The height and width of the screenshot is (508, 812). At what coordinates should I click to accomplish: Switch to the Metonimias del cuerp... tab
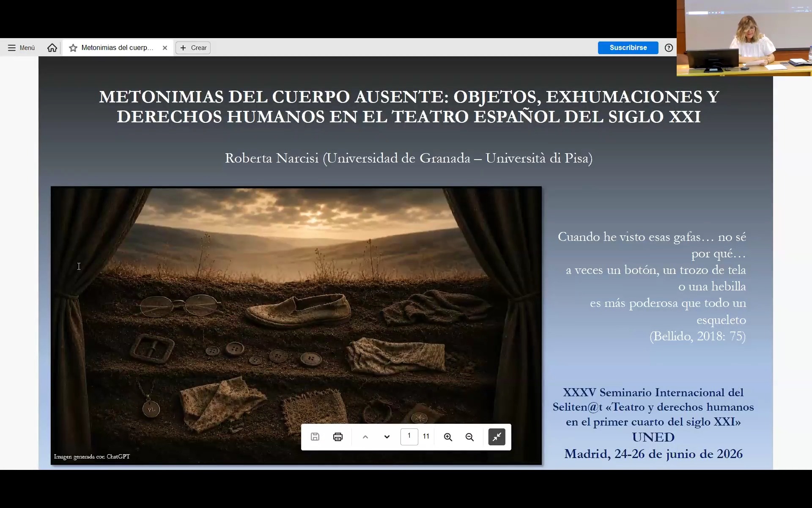pos(118,48)
